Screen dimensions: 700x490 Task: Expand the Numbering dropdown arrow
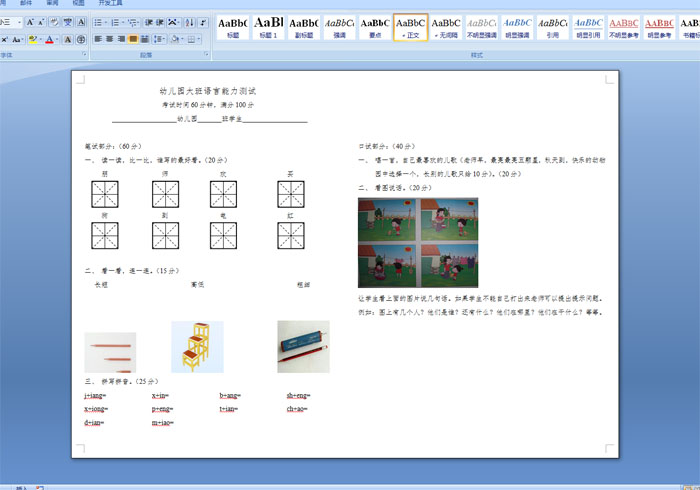(123, 22)
